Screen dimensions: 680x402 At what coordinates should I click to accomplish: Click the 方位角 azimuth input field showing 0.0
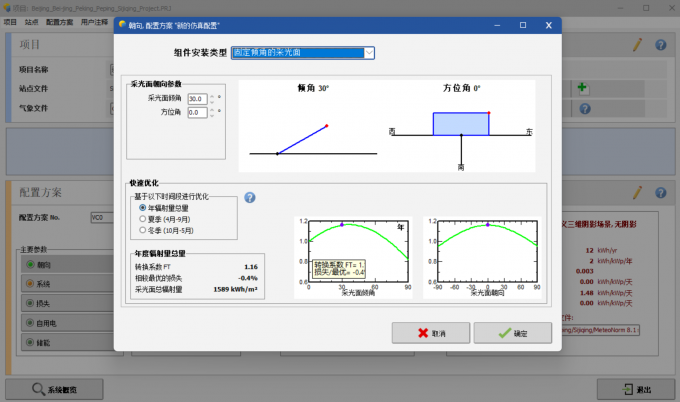point(197,112)
